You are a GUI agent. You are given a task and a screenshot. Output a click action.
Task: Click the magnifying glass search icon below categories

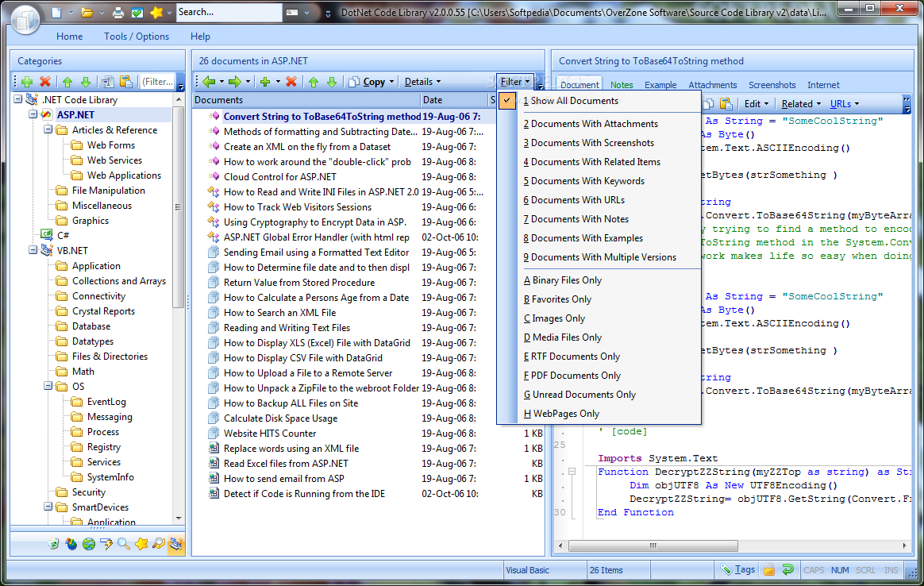tap(124, 544)
